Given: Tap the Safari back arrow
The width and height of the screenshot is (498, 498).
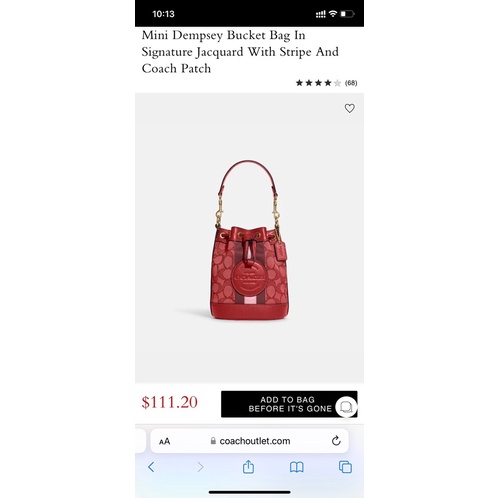Looking at the screenshot, I should (151, 467).
